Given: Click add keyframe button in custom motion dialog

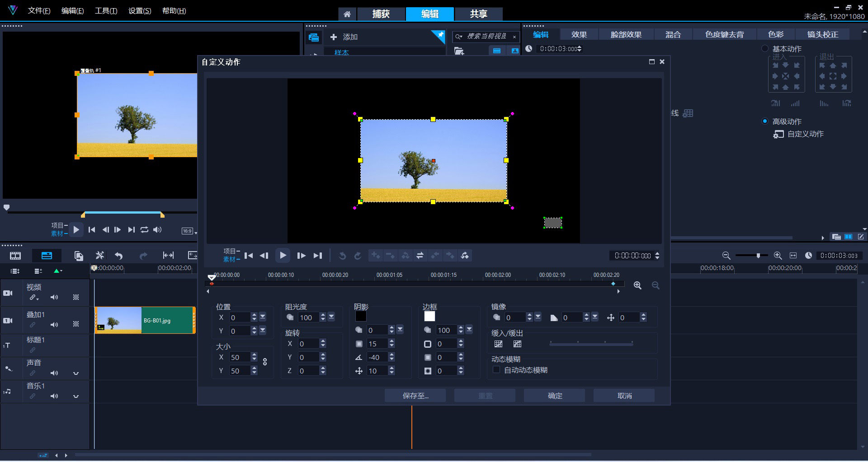Looking at the screenshot, I should click(x=376, y=256).
